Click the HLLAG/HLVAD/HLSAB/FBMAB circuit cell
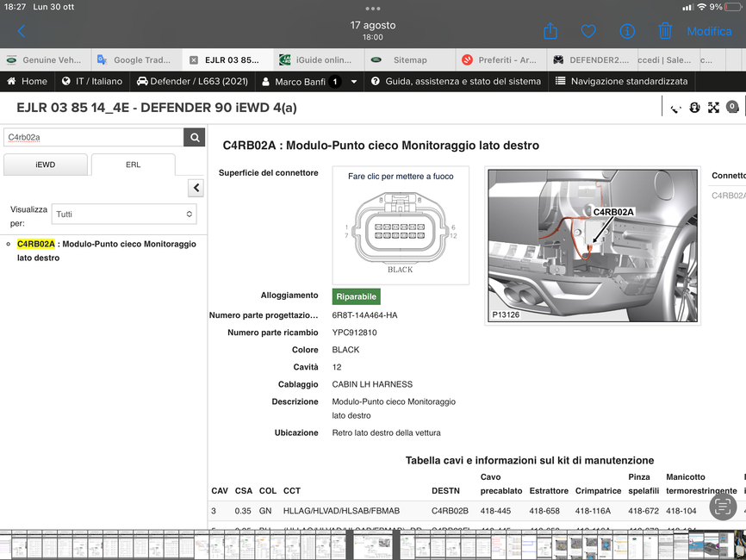The image size is (746, 560). [342, 511]
